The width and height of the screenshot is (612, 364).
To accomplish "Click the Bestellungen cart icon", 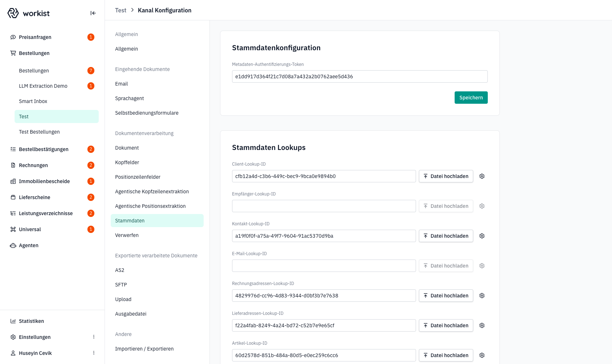I will click(13, 53).
